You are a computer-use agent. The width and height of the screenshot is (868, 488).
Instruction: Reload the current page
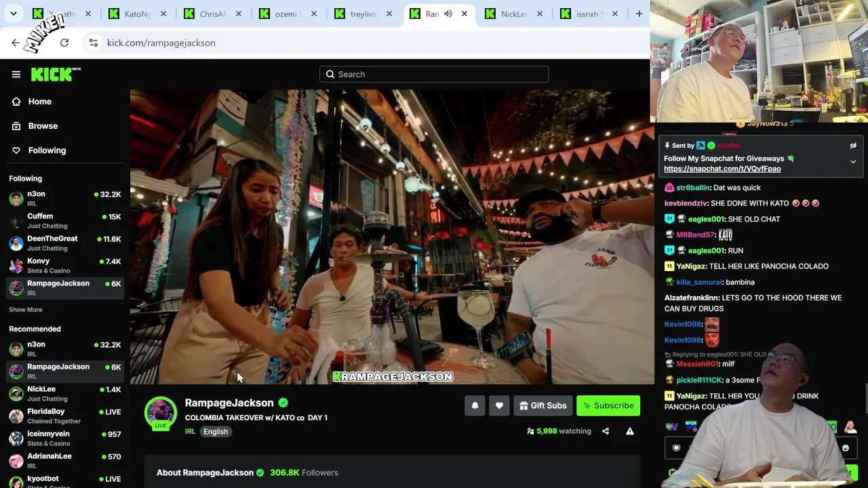[64, 43]
